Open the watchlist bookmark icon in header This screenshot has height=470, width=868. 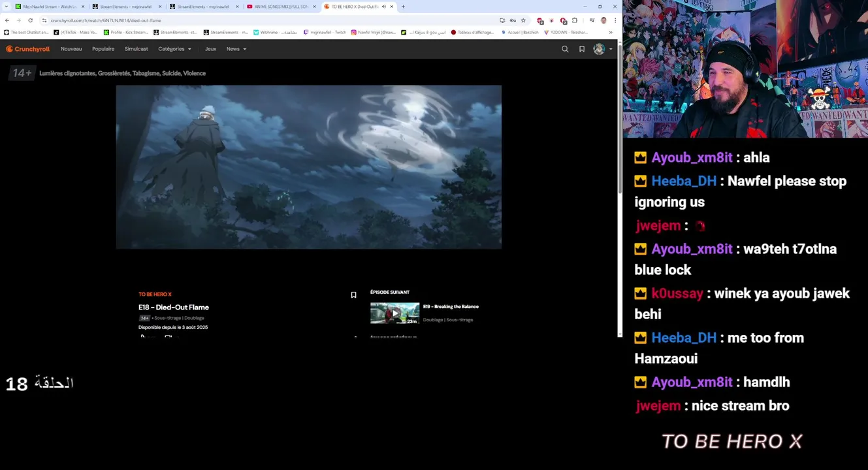(x=582, y=49)
